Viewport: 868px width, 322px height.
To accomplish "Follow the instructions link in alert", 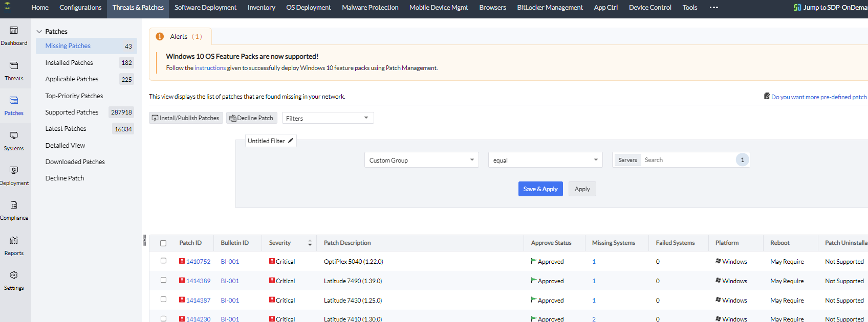I will pyautogui.click(x=210, y=68).
